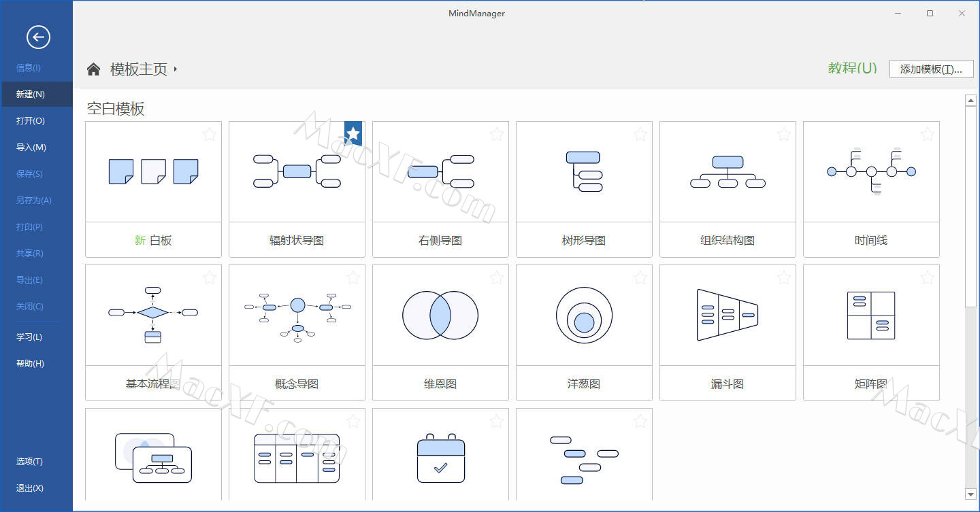This screenshot has width=980, height=512.
Task: Click the 模板主页 breadcrumb text
Action: pyautogui.click(x=139, y=69)
